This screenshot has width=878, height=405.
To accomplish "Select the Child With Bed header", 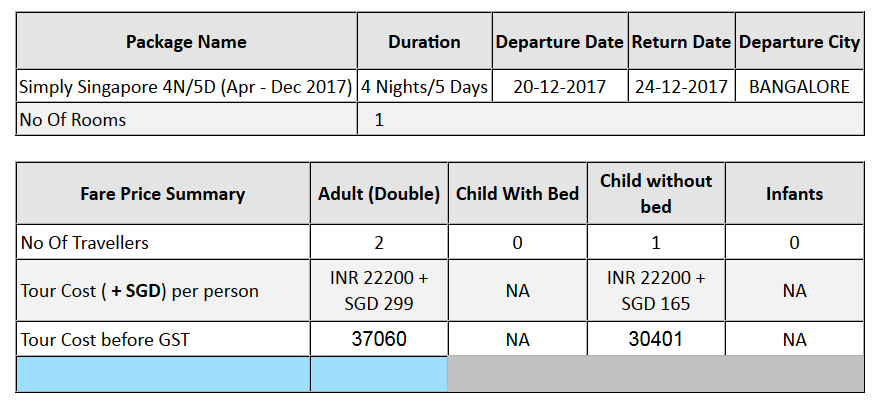I will tap(517, 194).
